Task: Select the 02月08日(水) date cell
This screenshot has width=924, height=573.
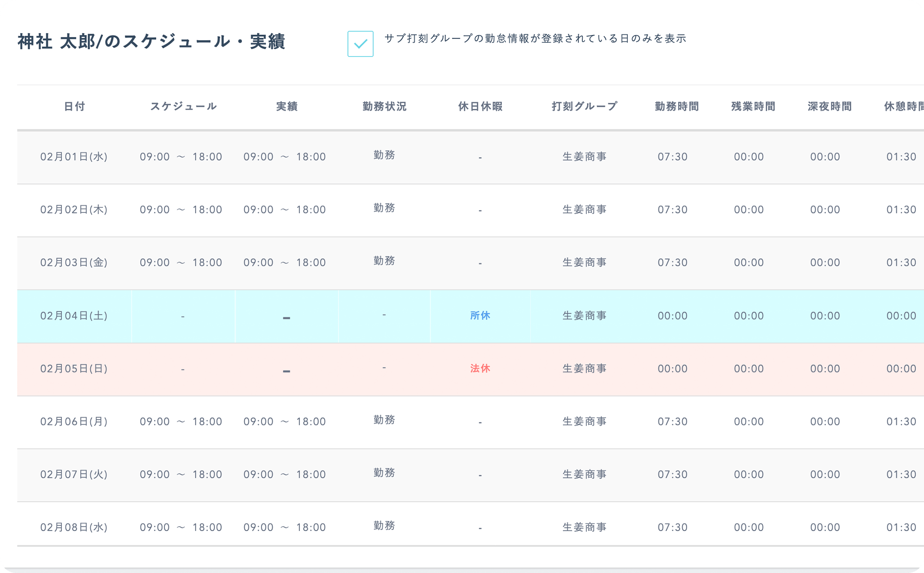Action: point(74,527)
